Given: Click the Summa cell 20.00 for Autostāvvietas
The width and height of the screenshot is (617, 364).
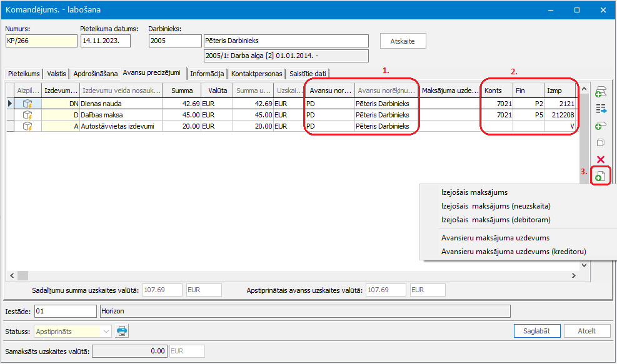Looking at the screenshot, I should 182,126.
